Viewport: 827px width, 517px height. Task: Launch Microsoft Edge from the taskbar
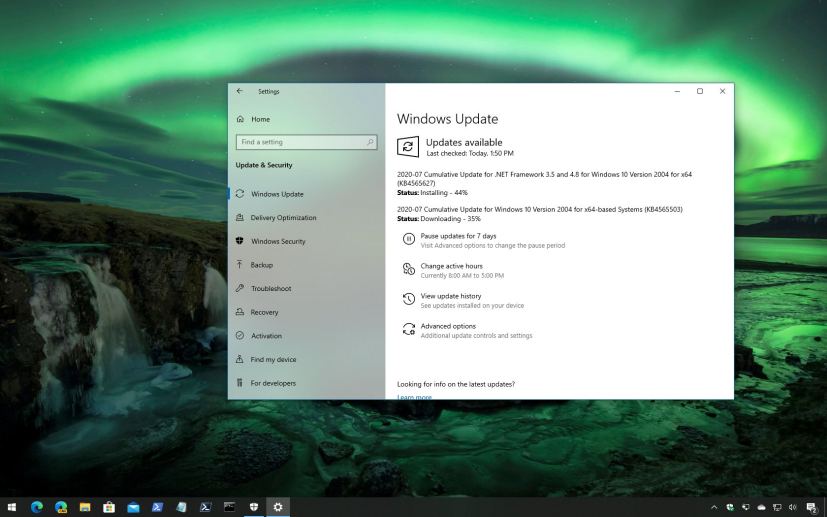[x=36, y=507]
